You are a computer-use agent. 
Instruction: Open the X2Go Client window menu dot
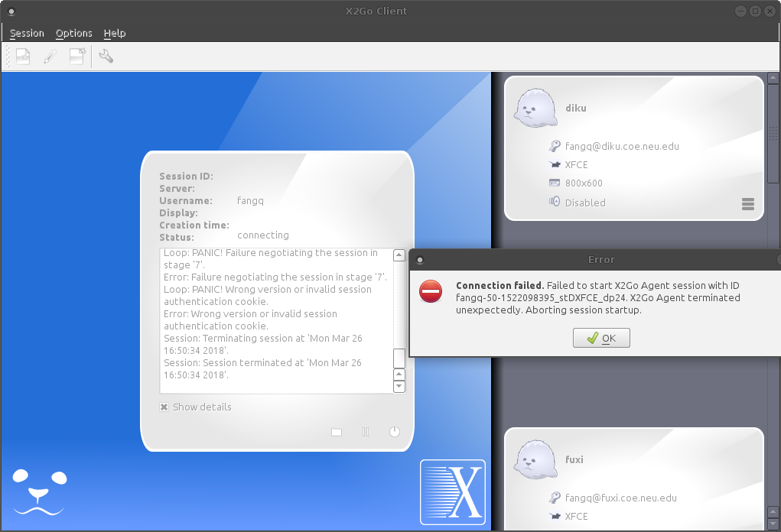point(11,11)
